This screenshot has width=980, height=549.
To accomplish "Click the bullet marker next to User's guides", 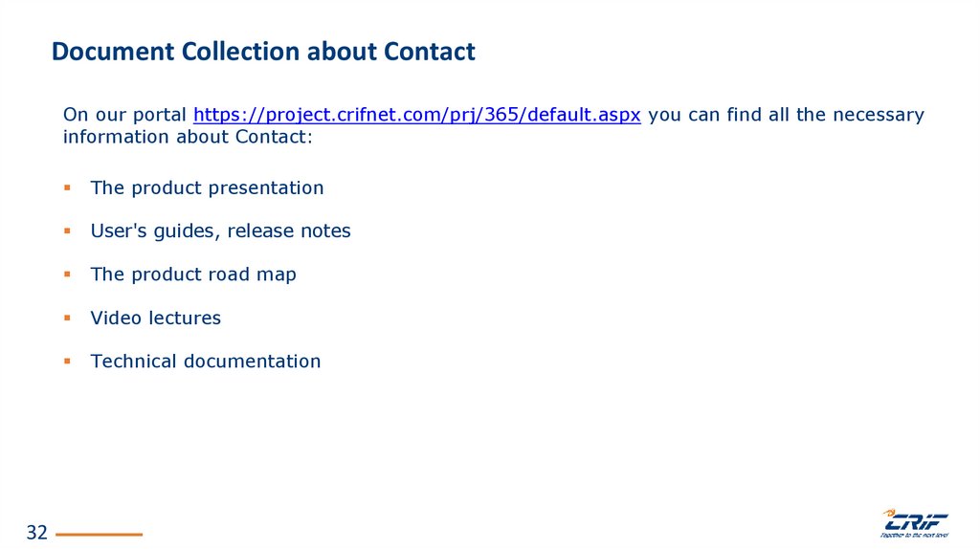I will 68,231.
